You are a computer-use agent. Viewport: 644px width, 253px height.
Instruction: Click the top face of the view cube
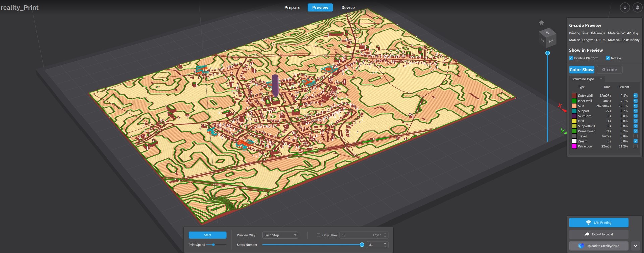547,33
